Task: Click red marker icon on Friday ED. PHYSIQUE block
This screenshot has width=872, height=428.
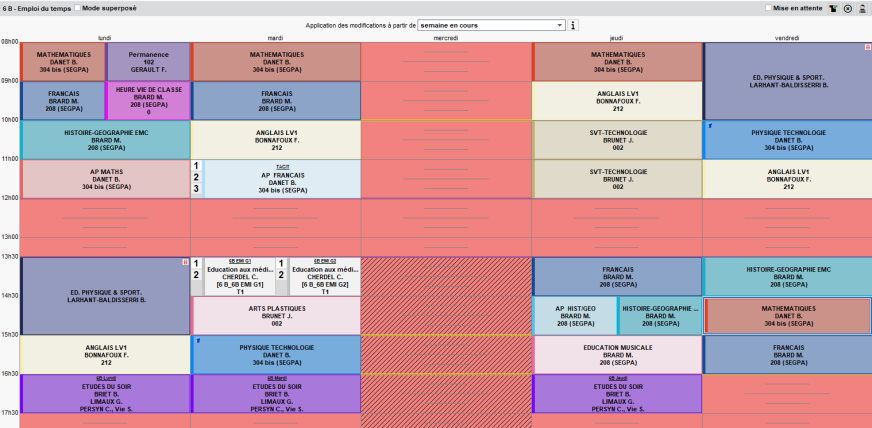Action: [867, 47]
